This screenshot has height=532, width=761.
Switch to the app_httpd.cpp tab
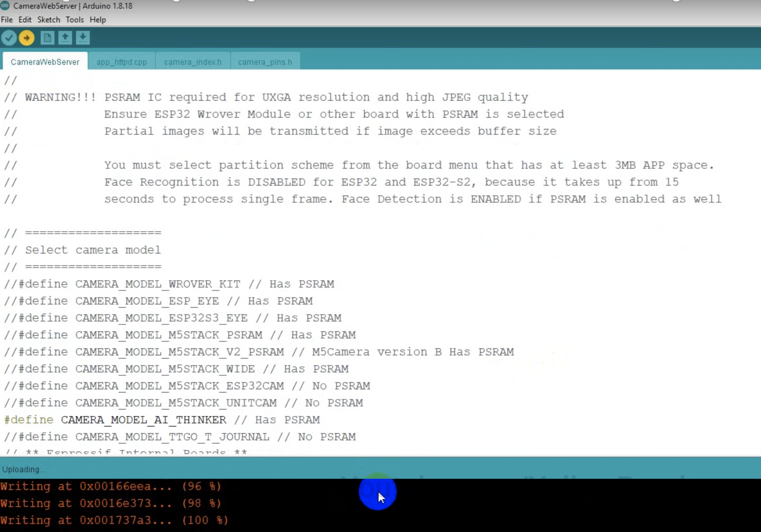(x=121, y=62)
